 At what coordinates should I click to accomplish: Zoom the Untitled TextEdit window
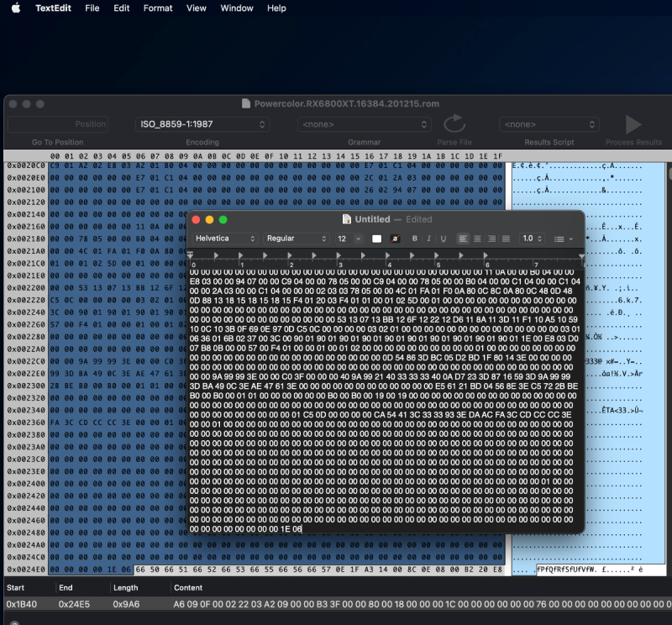(x=223, y=219)
